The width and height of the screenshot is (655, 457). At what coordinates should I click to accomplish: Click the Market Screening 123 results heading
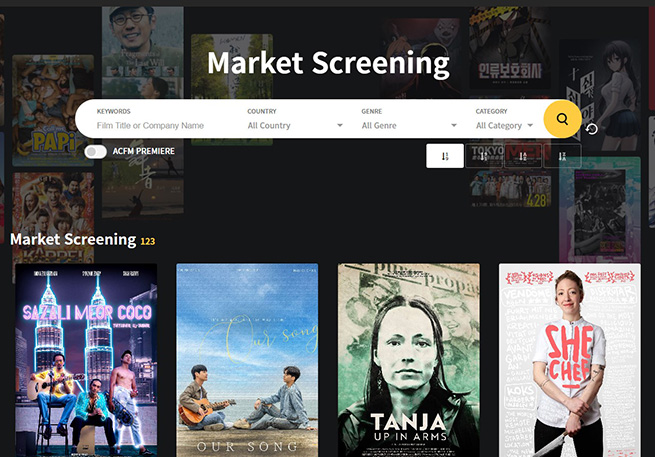click(83, 240)
